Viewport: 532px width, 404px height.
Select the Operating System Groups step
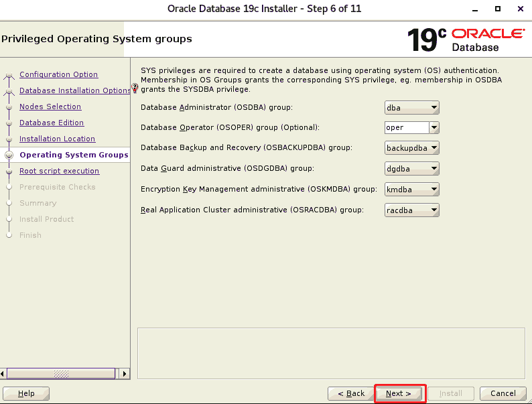click(x=74, y=155)
